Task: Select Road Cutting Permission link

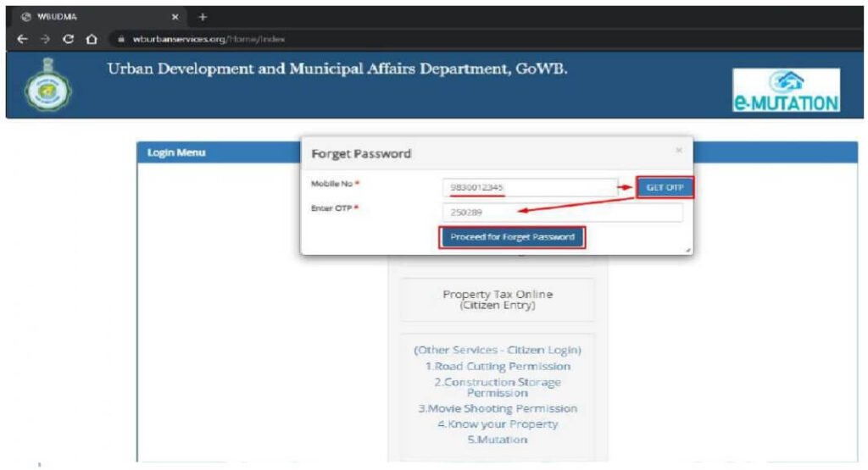Action: 497,366
